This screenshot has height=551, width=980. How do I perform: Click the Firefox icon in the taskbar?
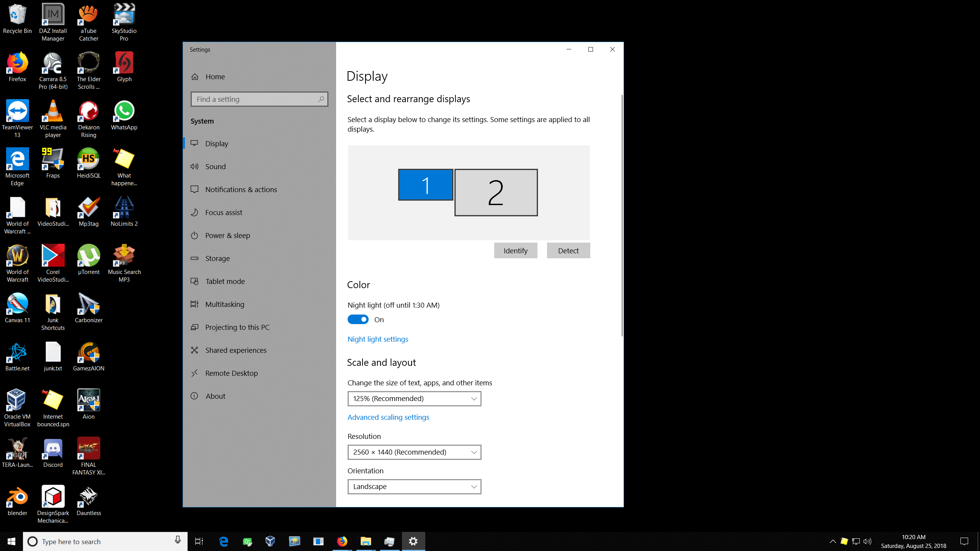coord(342,541)
